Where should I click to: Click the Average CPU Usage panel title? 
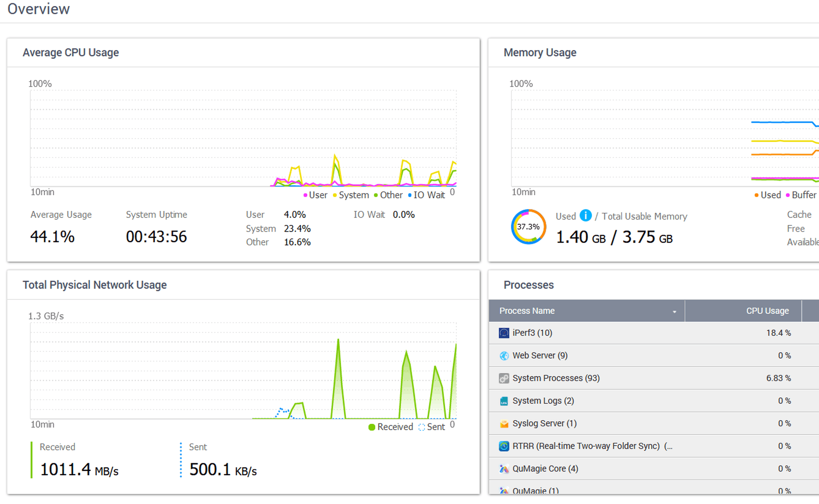click(70, 53)
